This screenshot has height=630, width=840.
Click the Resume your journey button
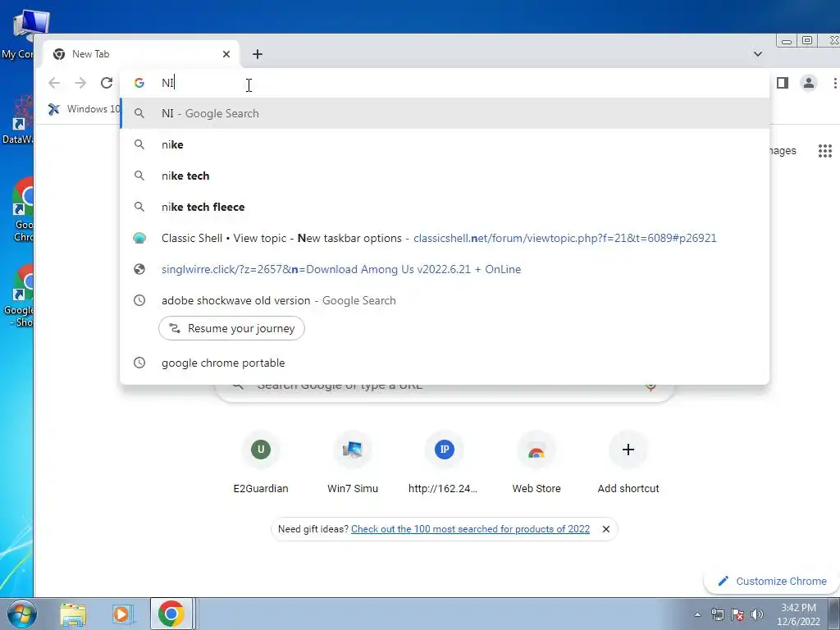point(231,328)
